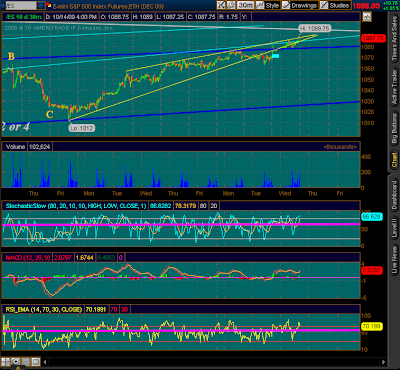Click the grid layout icon at bottom left
The image size is (400, 370).
click(5, 362)
